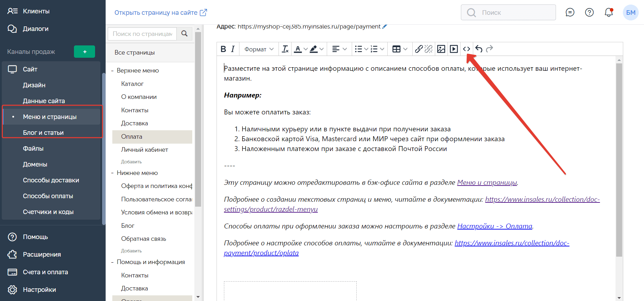Collapse the Верхнее меню tree group

(112, 71)
